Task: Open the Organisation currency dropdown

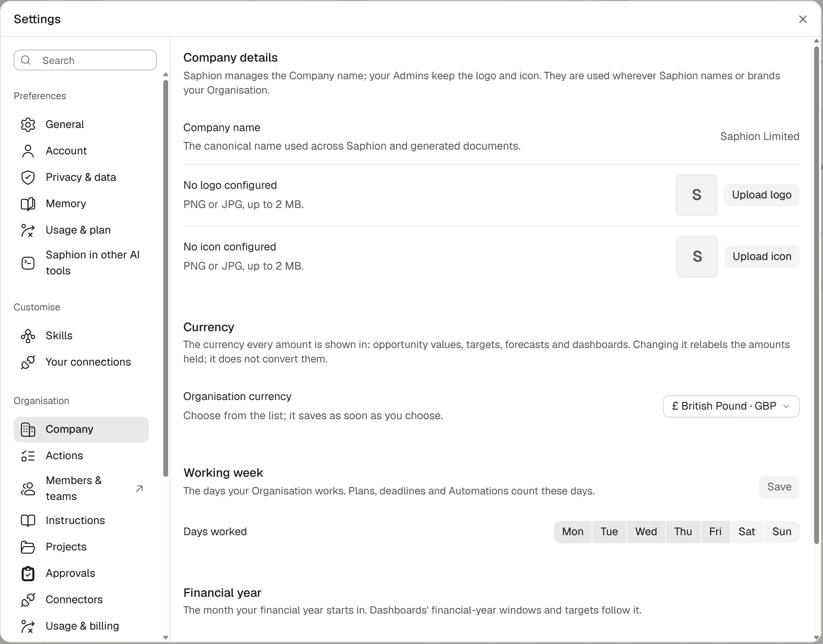Action: click(731, 406)
